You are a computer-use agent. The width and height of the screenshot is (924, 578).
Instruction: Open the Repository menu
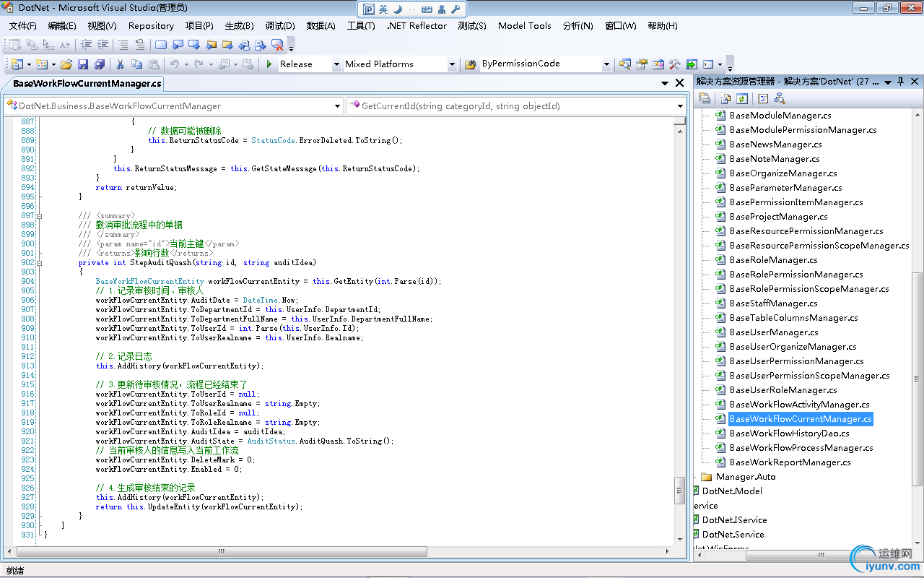151,25
